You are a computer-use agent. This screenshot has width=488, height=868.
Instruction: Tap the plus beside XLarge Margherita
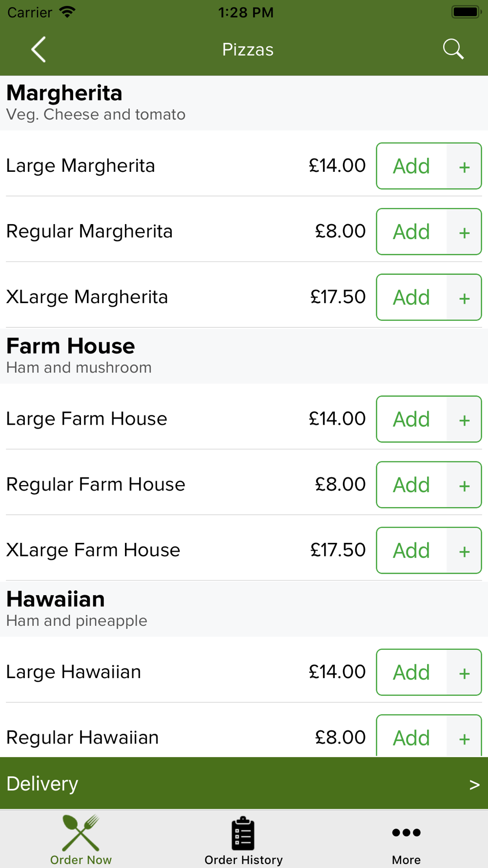click(x=464, y=297)
